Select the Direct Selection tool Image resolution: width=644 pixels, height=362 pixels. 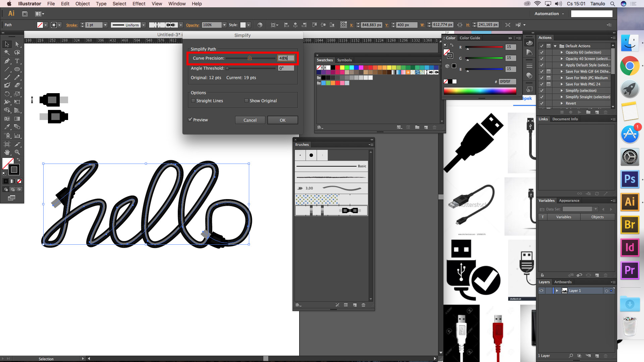[x=17, y=44]
